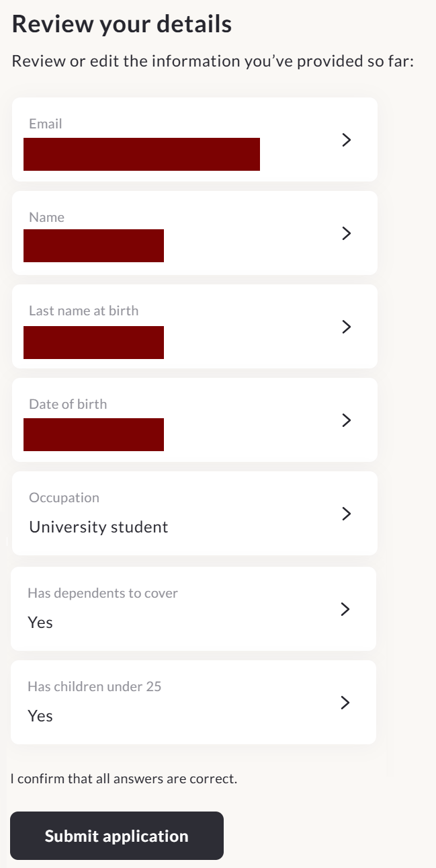
Task: Edit the University student occupation value
Action: (99, 526)
